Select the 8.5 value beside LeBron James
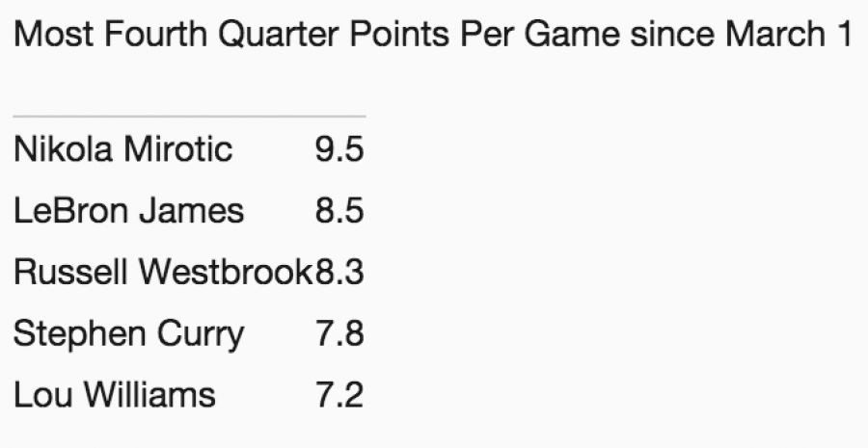This screenshot has width=868, height=448. point(339,211)
